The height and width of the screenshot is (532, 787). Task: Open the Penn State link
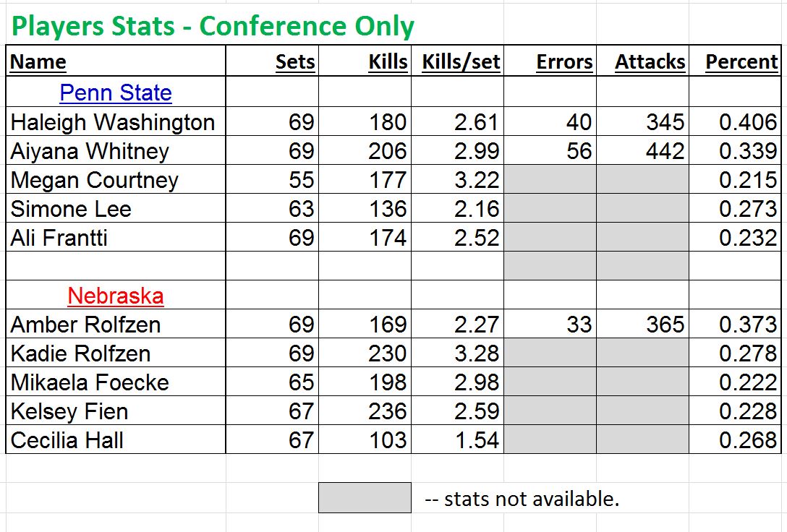pos(116,93)
